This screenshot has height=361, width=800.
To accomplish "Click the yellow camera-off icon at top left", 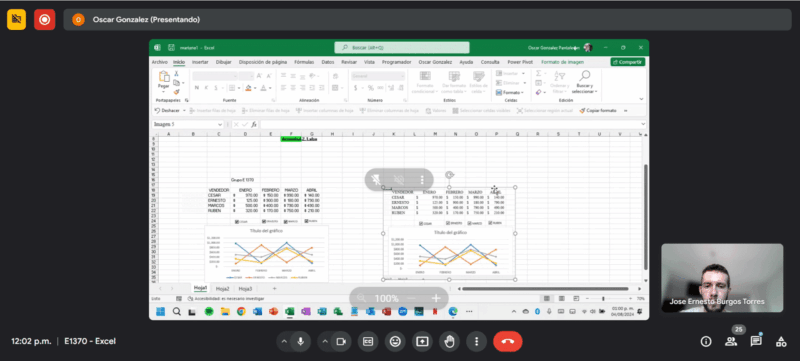I will pyautogui.click(x=16, y=19).
